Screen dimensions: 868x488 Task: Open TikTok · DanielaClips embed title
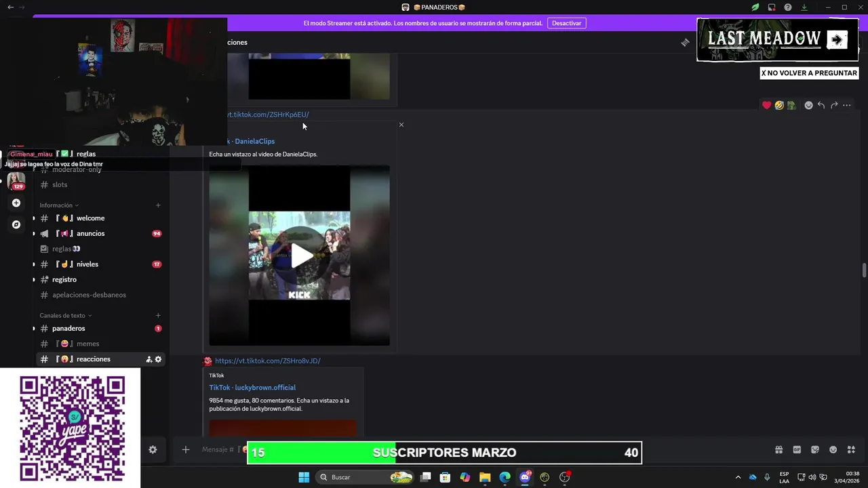tap(251, 141)
